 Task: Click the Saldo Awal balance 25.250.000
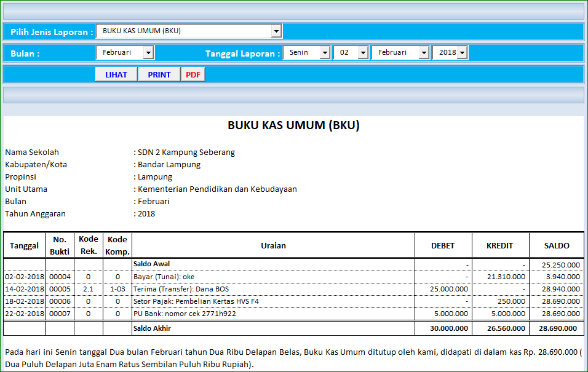(x=560, y=265)
